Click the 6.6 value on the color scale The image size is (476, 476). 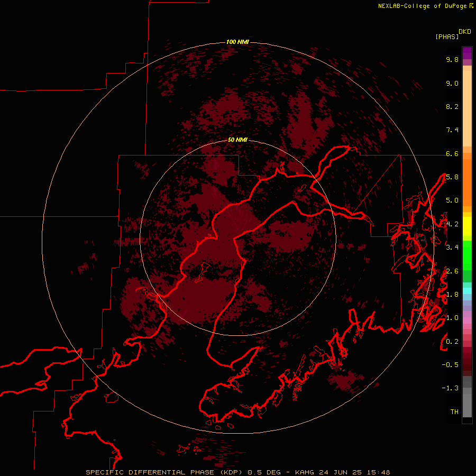point(452,154)
